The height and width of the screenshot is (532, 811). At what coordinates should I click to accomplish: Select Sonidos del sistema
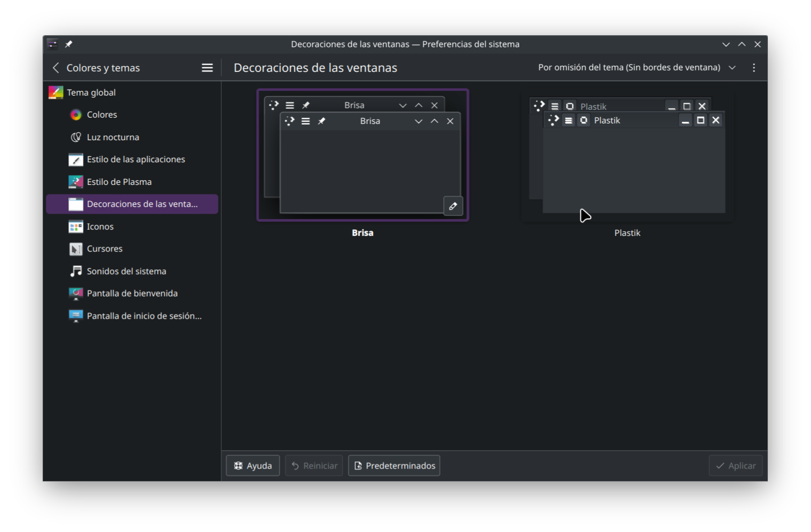(x=132, y=271)
